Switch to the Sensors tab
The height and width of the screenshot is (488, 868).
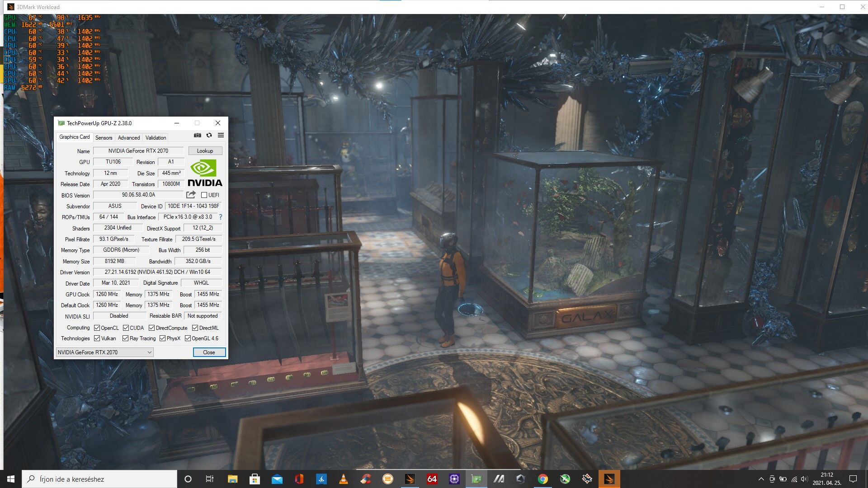pyautogui.click(x=104, y=138)
